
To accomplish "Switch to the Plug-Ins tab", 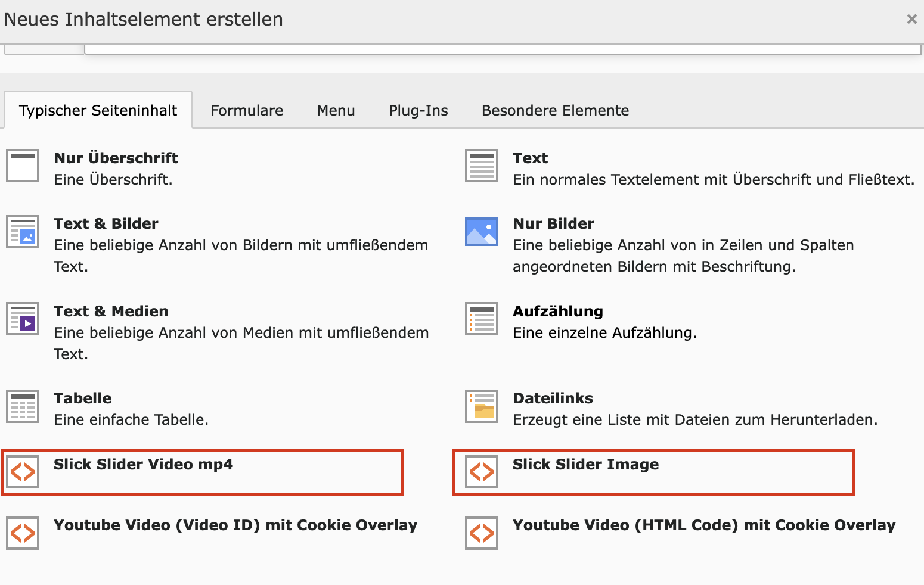I will point(418,111).
